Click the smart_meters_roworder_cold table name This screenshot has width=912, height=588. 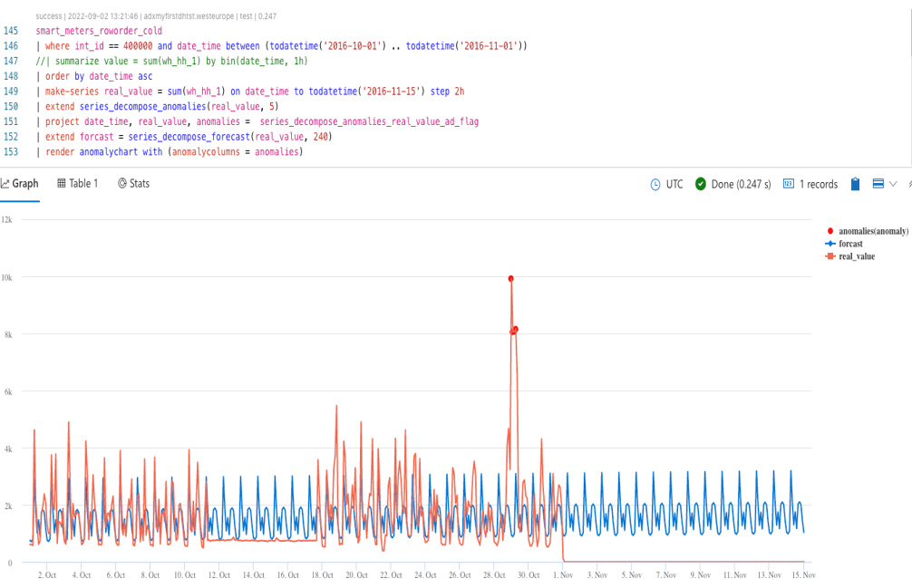click(x=99, y=31)
